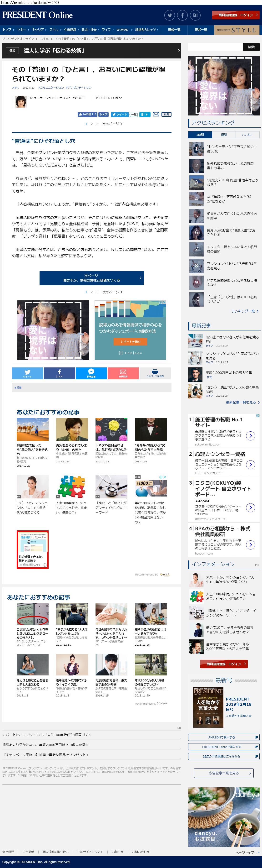Switch ranking to 週間 tab
Image resolution: width=262 pixels, height=868 pixels.
pyautogui.click(x=224, y=134)
